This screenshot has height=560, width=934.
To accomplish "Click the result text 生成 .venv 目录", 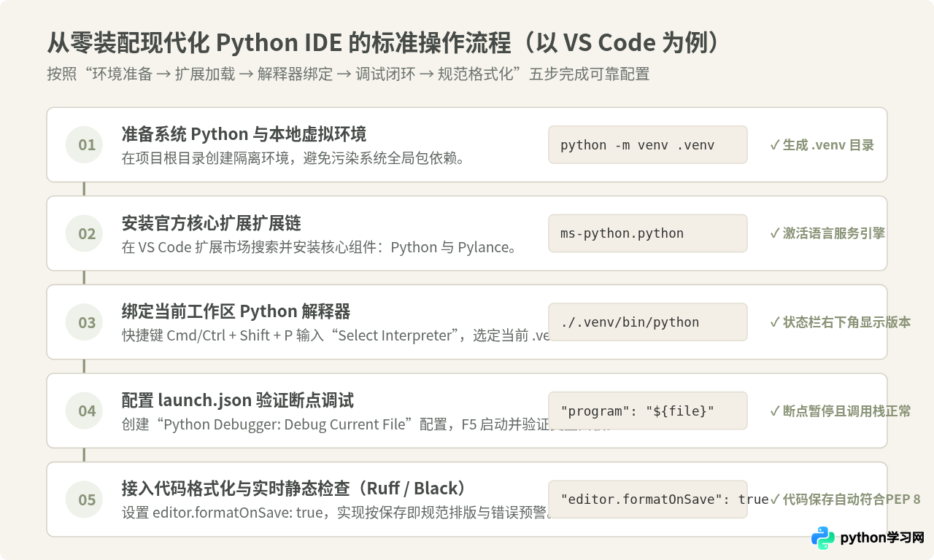I will pos(822,144).
